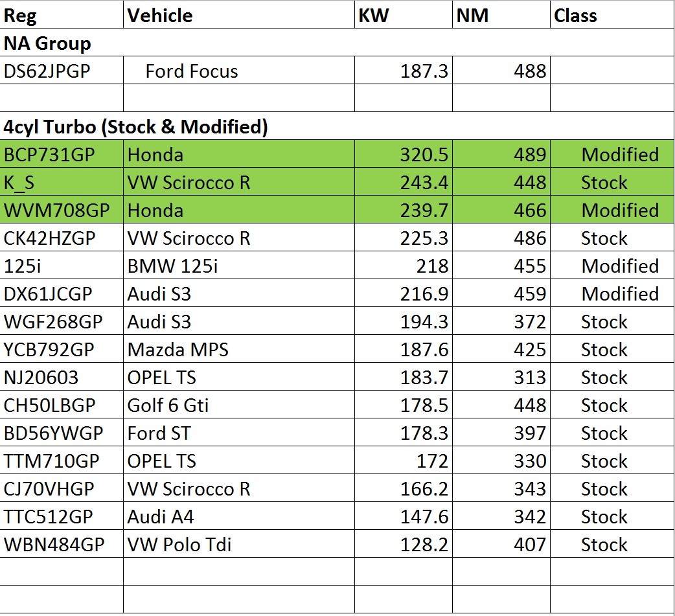Select the NM header cell

(x=500, y=15)
